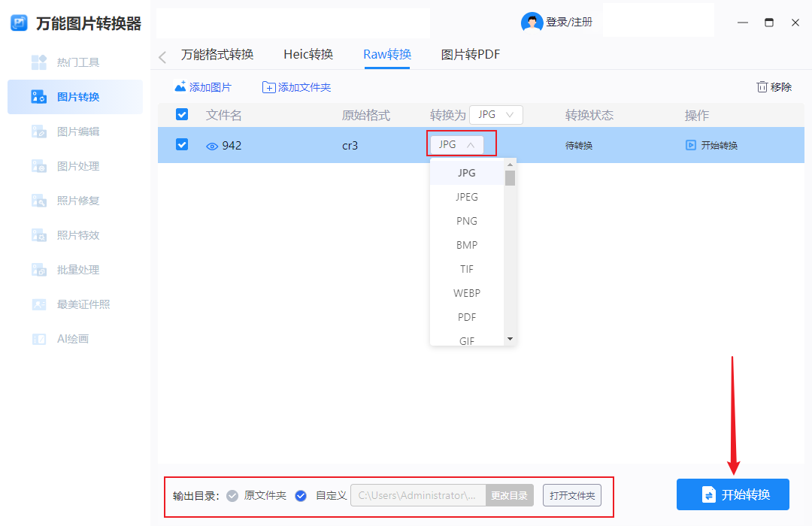
Task: Click the 开始转换 button at bottom right
Action: [732, 494]
